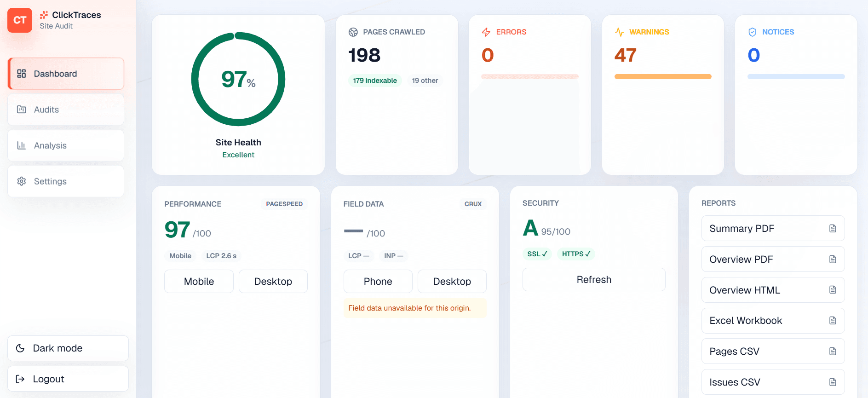Select Mobile performance view
Viewport: 868px width, 398px height.
tap(199, 282)
